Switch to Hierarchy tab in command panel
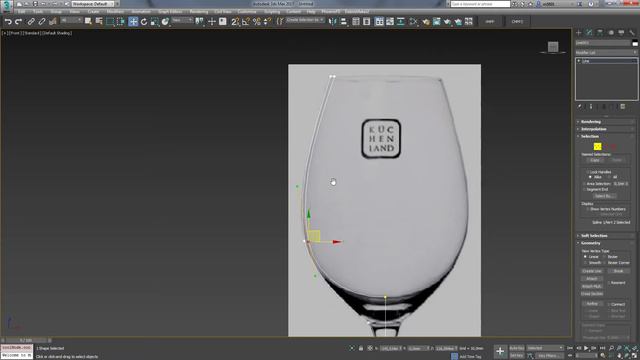The height and width of the screenshot is (360, 640). (x=600, y=33)
